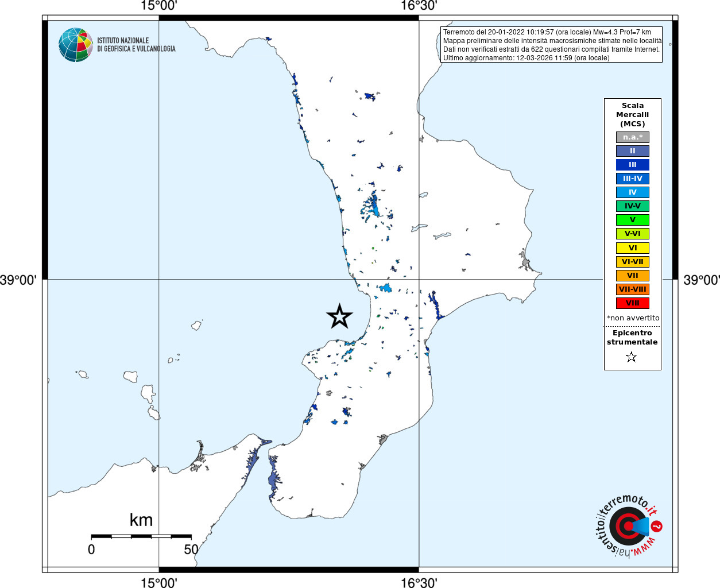
Task: Click the legend's epicentro strumentale star
Action: click(632, 357)
